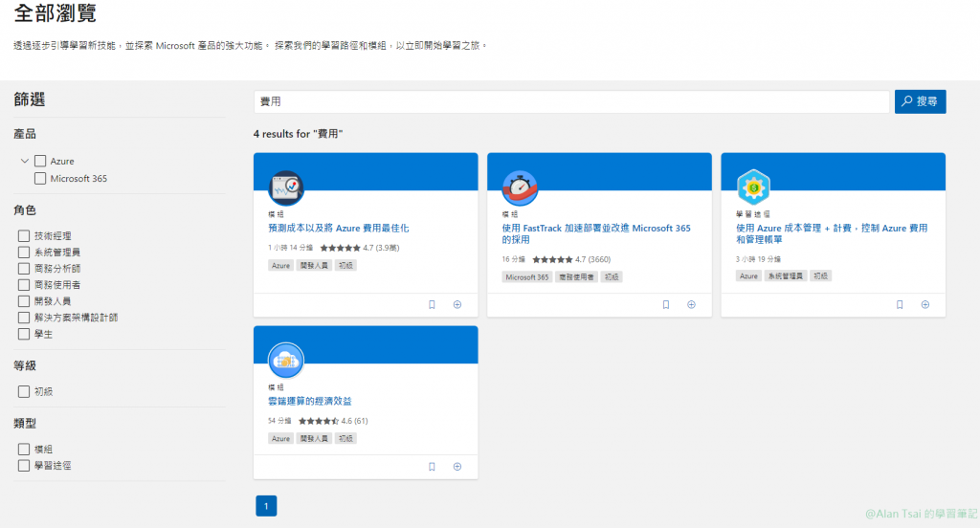
Task: Open 雲端運算的經濟效益 module link
Action: click(x=310, y=401)
